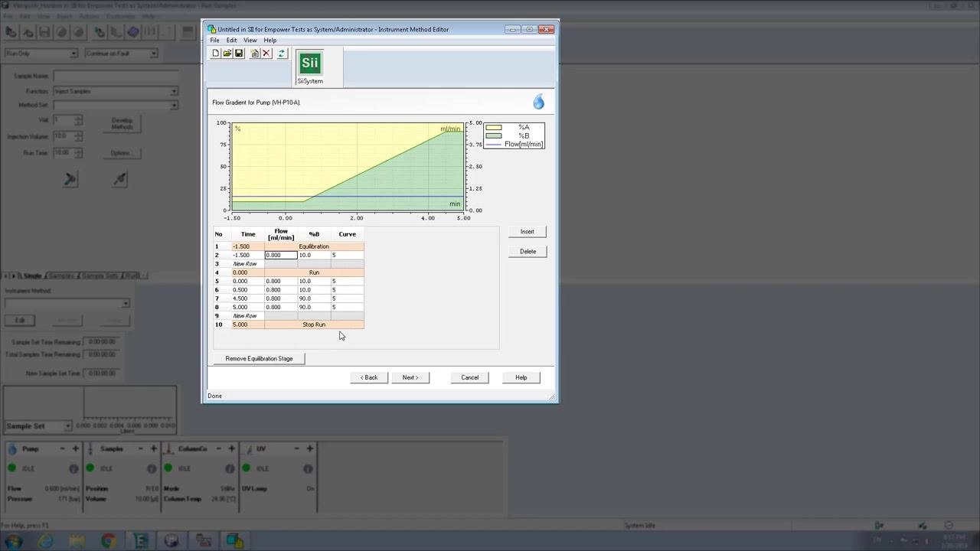
Task: Click Options button in Run Samples window
Action: (x=121, y=153)
